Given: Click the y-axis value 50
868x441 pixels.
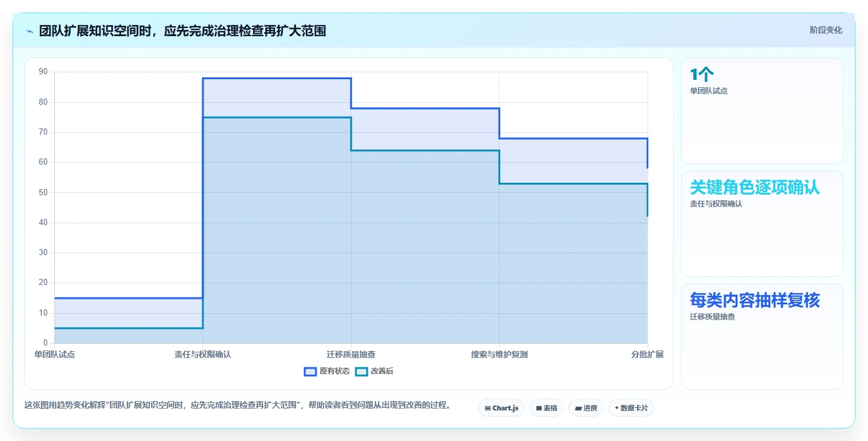Looking at the screenshot, I should (43, 192).
